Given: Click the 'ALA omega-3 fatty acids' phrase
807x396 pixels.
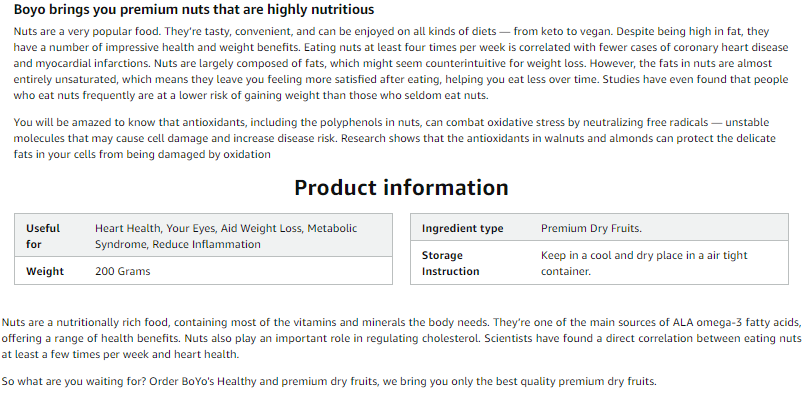Looking at the screenshot, I should tap(737, 322).
